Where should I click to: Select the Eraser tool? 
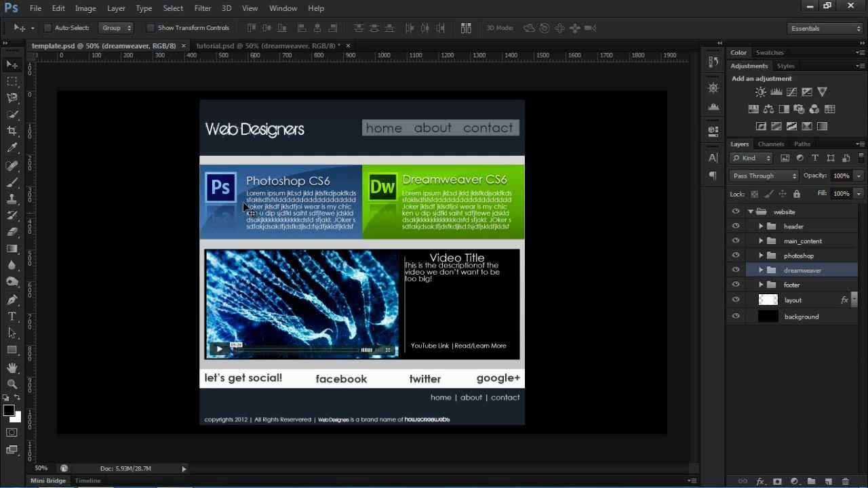pyautogui.click(x=12, y=232)
